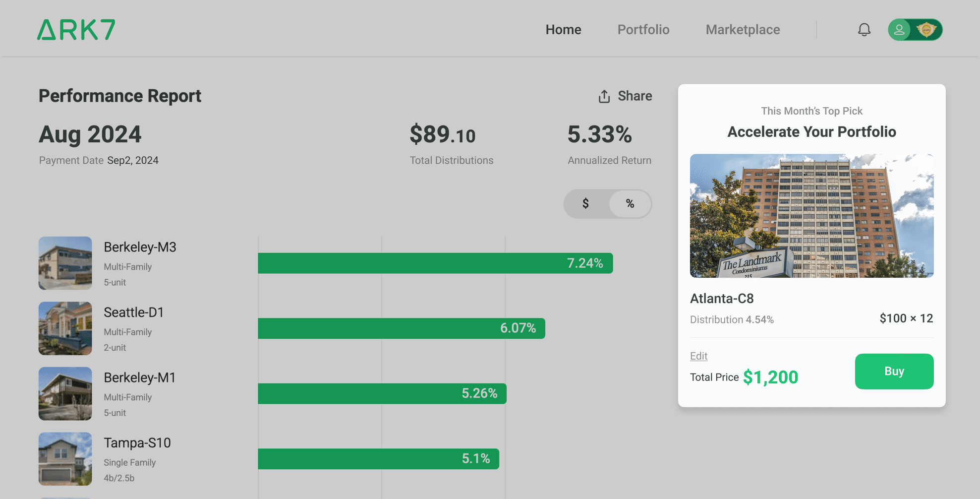Switch chart to dollar view
The width and height of the screenshot is (980, 499).
pos(585,203)
